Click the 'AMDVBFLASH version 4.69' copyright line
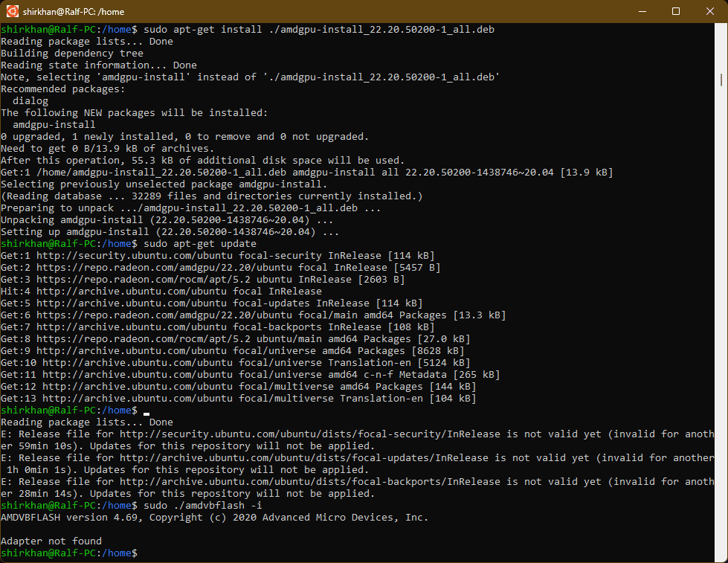 pyautogui.click(x=214, y=517)
